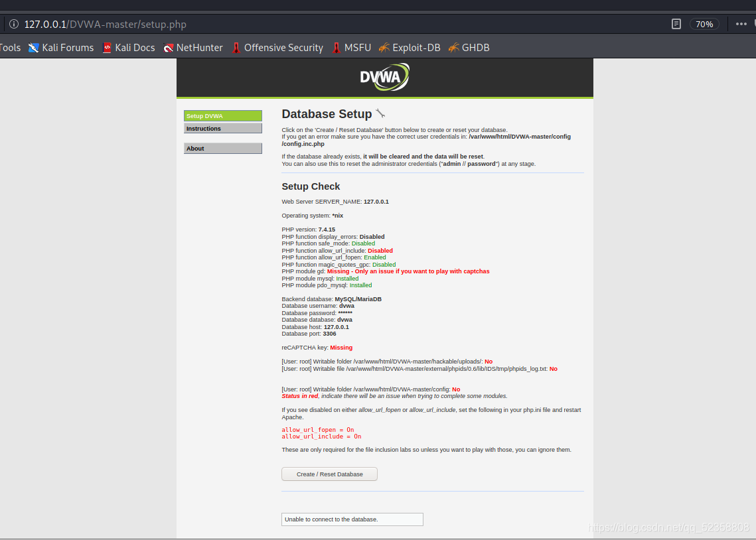This screenshot has width=756, height=540.
Task: Click the 'PHP module gd: Missing' warning text
Action: click(385, 272)
